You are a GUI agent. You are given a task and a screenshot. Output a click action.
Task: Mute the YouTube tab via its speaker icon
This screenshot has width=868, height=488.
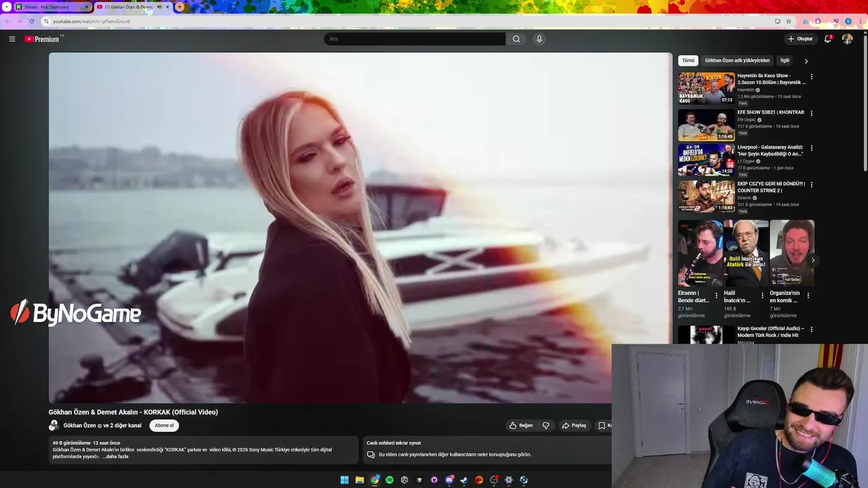(x=159, y=7)
